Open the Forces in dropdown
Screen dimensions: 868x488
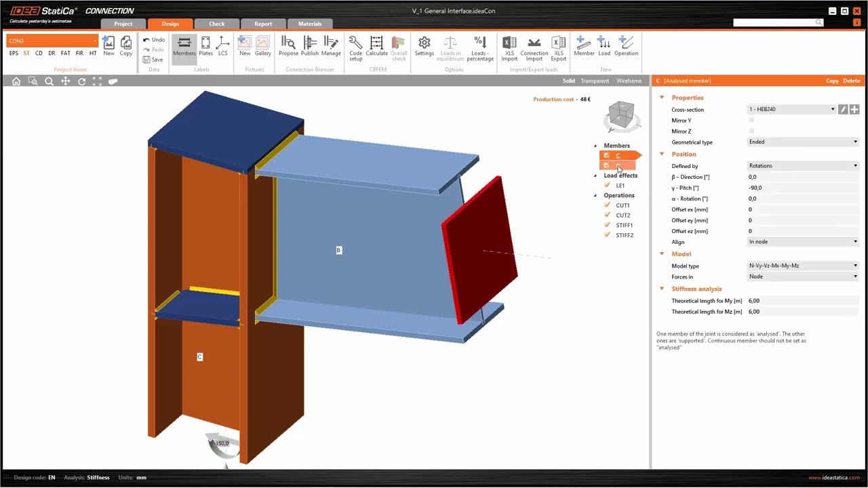pyautogui.click(x=803, y=277)
